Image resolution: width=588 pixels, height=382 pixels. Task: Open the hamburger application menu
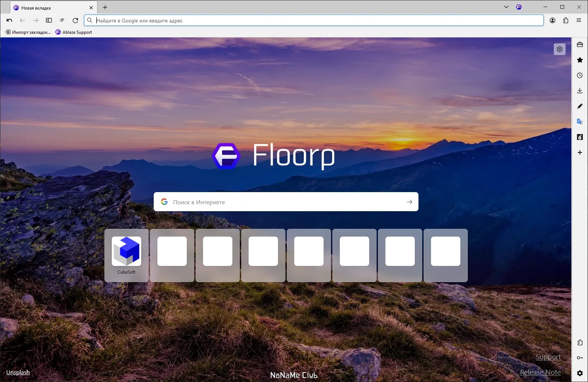579,21
